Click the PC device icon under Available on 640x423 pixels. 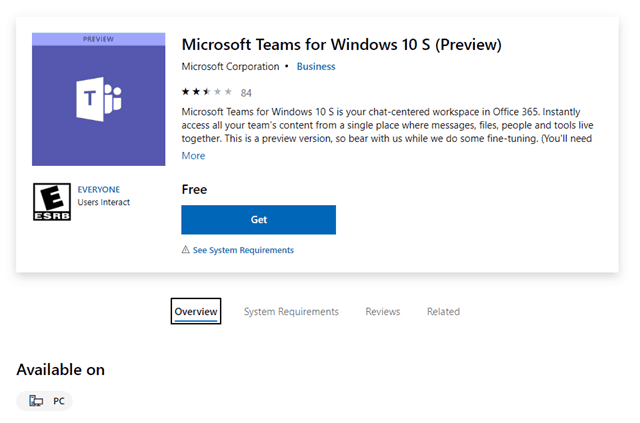[36, 401]
